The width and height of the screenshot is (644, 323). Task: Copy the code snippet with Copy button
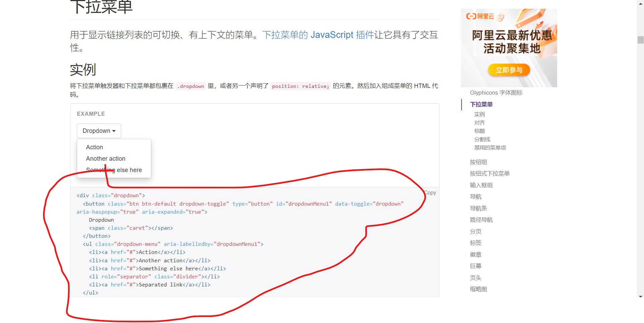pos(430,193)
